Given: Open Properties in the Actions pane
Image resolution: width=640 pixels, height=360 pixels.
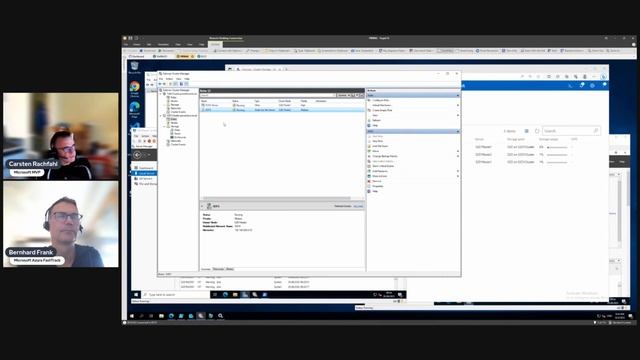Looking at the screenshot, I should click(377, 186).
